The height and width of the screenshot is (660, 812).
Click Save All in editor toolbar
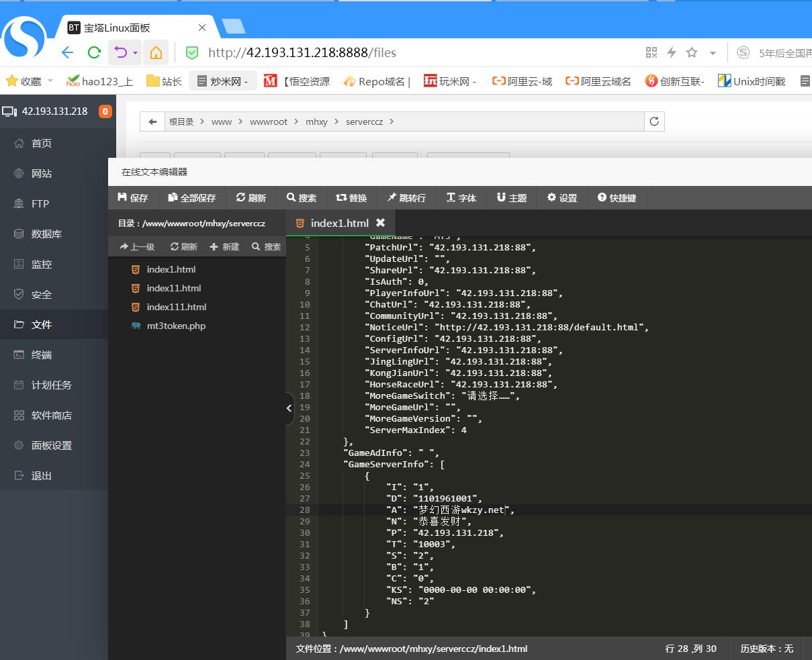192,198
